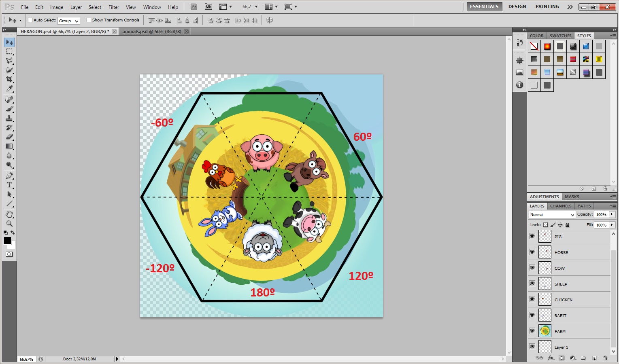The width and height of the screenshot is (619, 364).
Task: Hide the CHICKEN layer
Action: click(x=532, y=299)
